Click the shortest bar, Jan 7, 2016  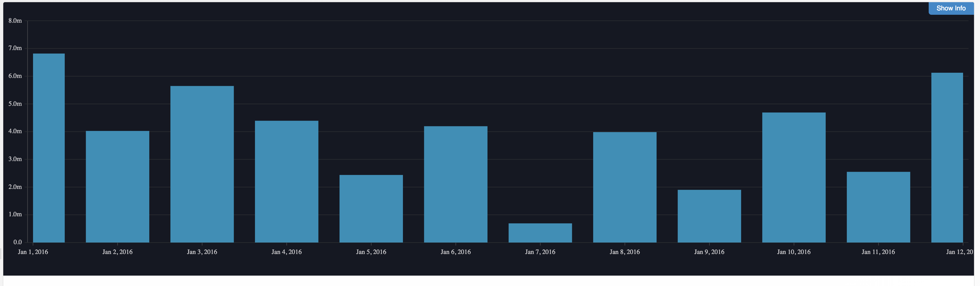[540, 233]
